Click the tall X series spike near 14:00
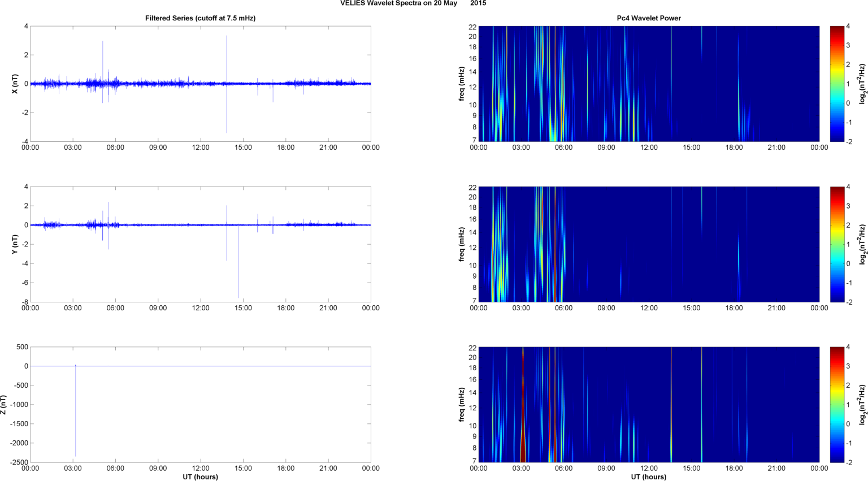Image resolution: width=868 pixels, height=481 pixels. 227,57
